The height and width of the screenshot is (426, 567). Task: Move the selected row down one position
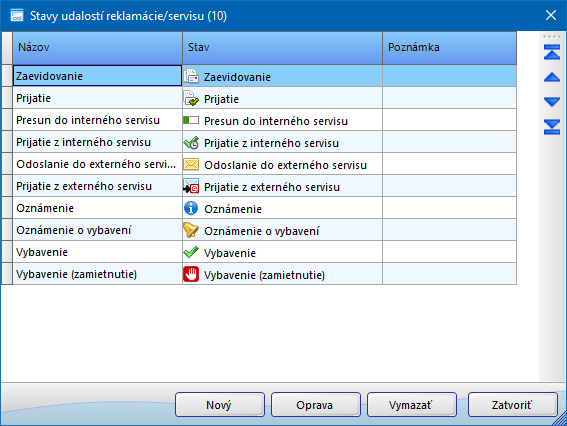point(552,102)
